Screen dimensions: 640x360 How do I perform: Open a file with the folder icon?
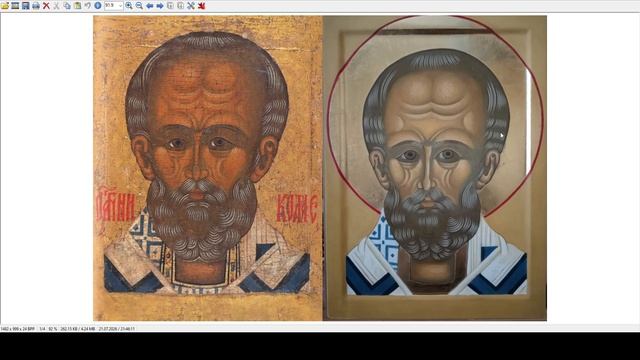click(5, 6)
